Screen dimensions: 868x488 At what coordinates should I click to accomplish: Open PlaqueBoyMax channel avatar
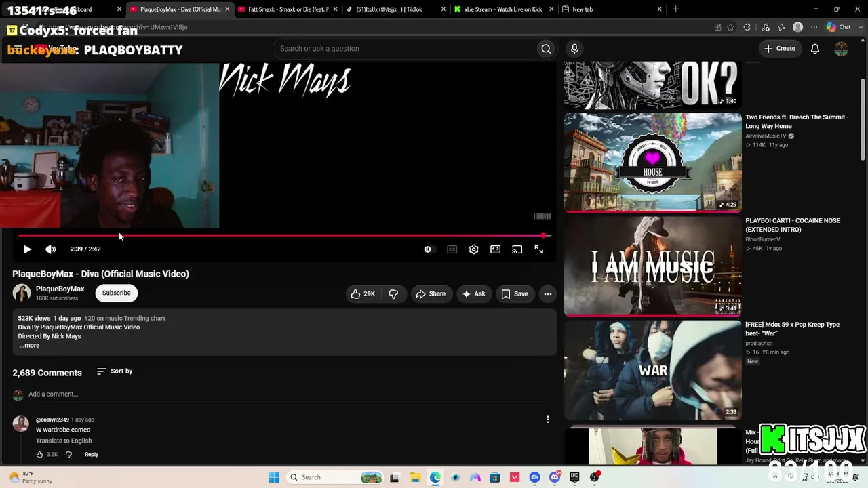(x=22, y=293)
